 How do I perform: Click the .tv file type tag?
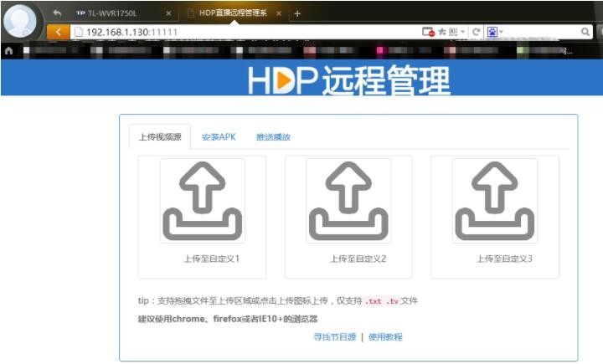pos(392,301)
